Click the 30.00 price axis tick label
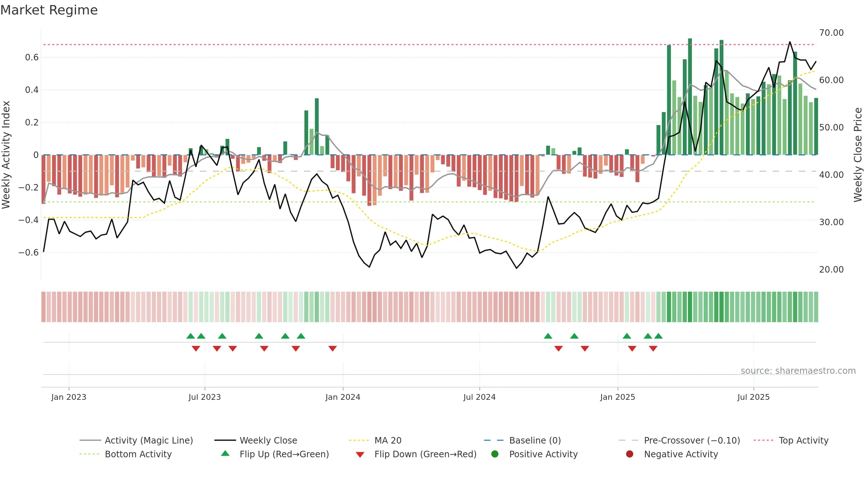Screen dimensions: 868x488 coord(831,222)
